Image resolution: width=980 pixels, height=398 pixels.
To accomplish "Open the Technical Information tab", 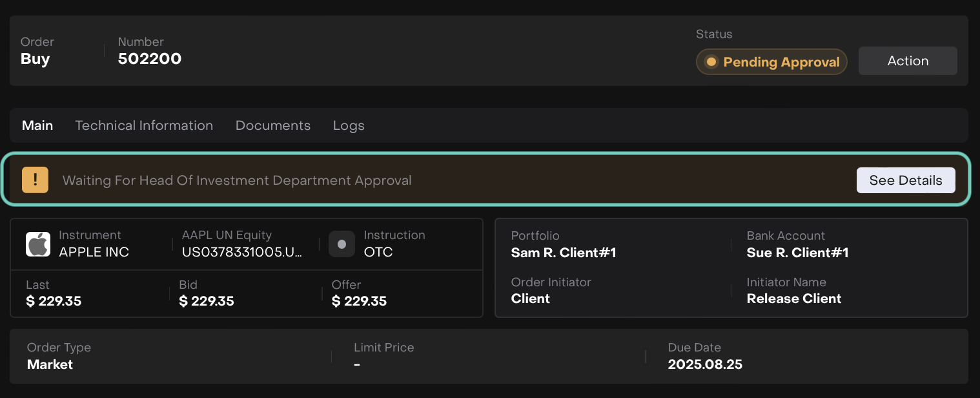I will click(144, 125).
